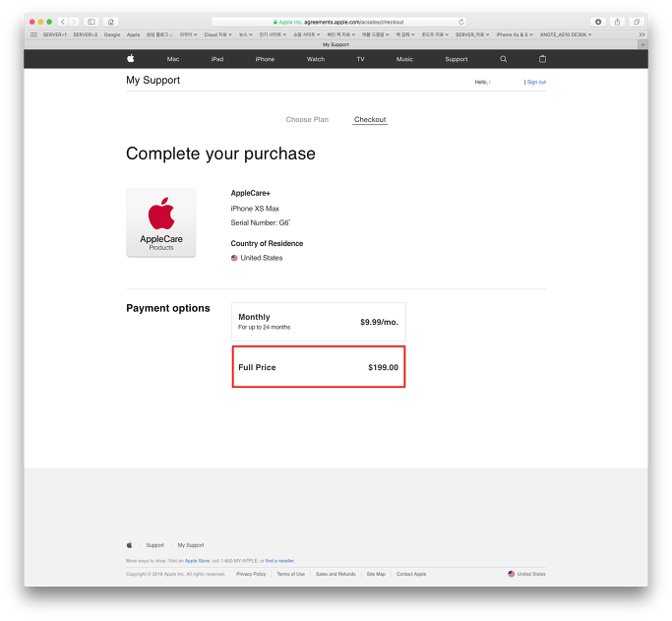This screenshot has height=621, width=672.
Task: Expand the SERVER_ bookmark folder
Action: tap(472, 34)
